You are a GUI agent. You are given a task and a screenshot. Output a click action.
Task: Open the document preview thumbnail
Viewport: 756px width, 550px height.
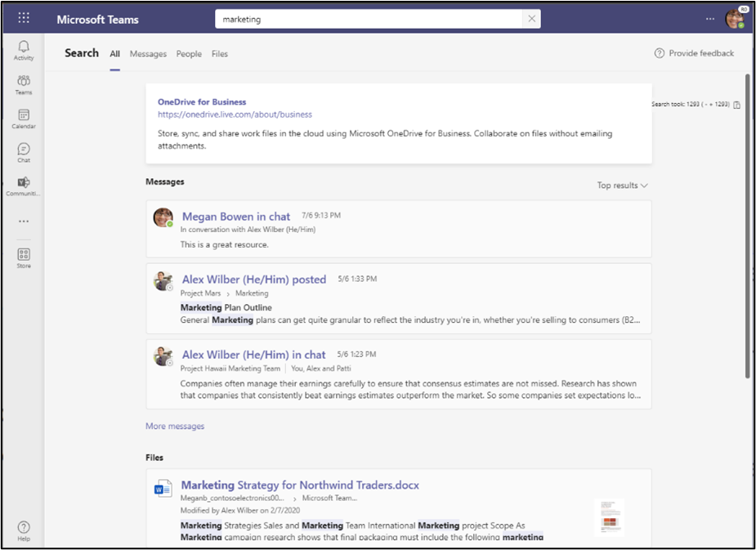pyautogui.click(x=610, y=517)
